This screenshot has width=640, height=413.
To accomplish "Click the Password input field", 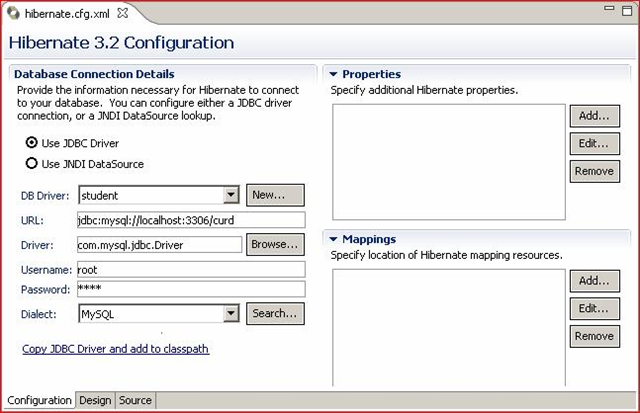I will click(190, 289).
